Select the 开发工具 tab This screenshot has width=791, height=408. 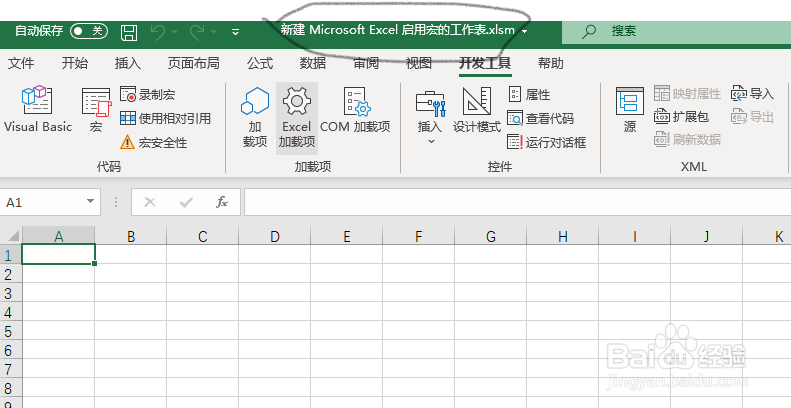485,63
